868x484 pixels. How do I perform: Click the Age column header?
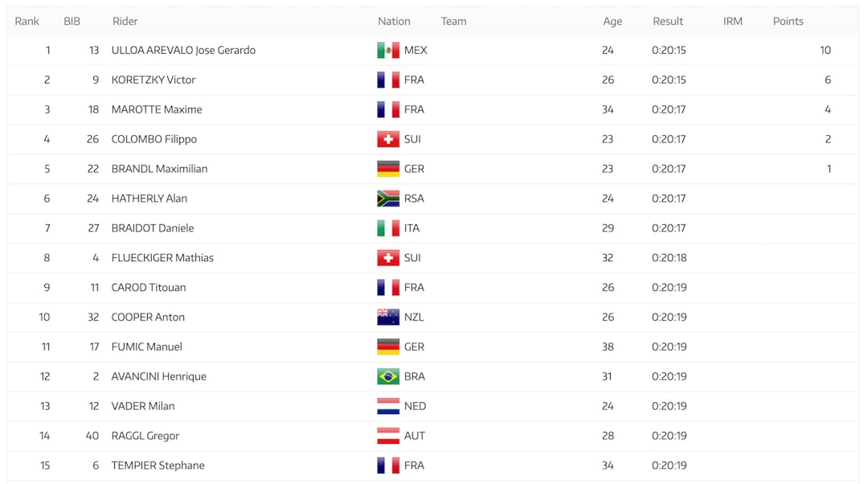(612, 22)
